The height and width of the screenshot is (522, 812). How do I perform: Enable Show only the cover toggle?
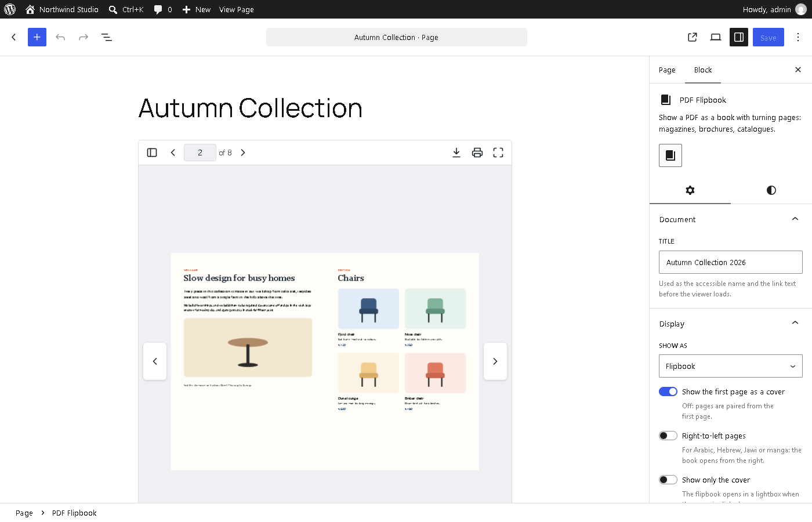668,480
